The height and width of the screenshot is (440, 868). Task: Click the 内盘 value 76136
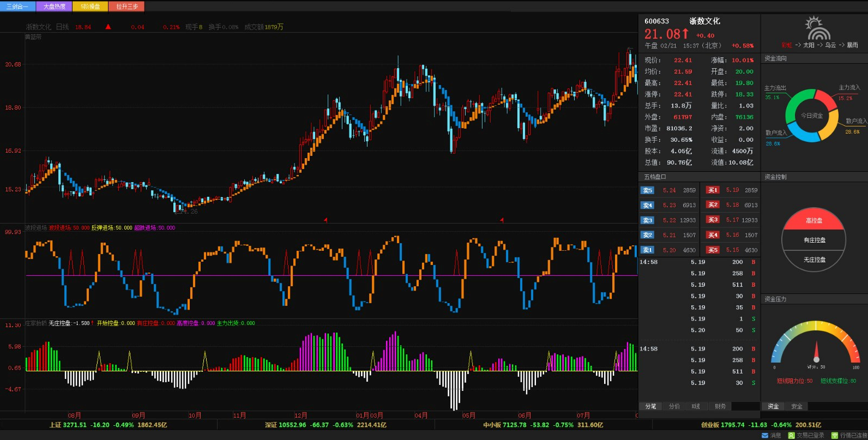(744, 117)
